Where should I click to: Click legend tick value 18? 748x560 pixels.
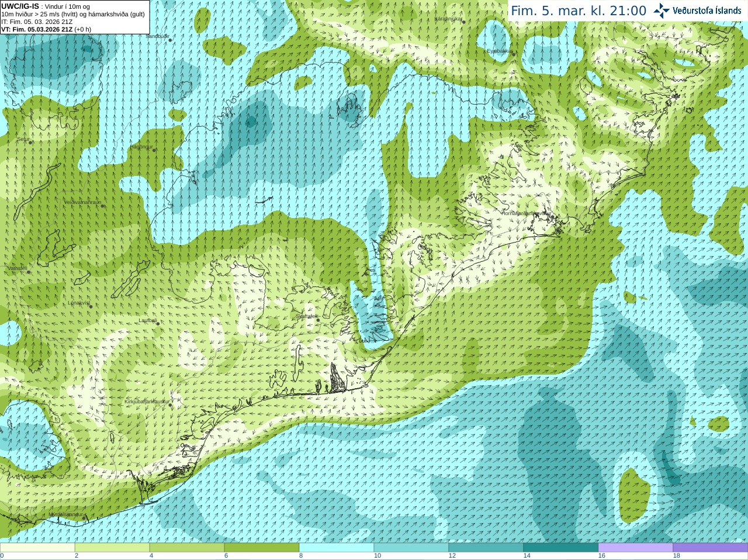(x=677, y=556)
